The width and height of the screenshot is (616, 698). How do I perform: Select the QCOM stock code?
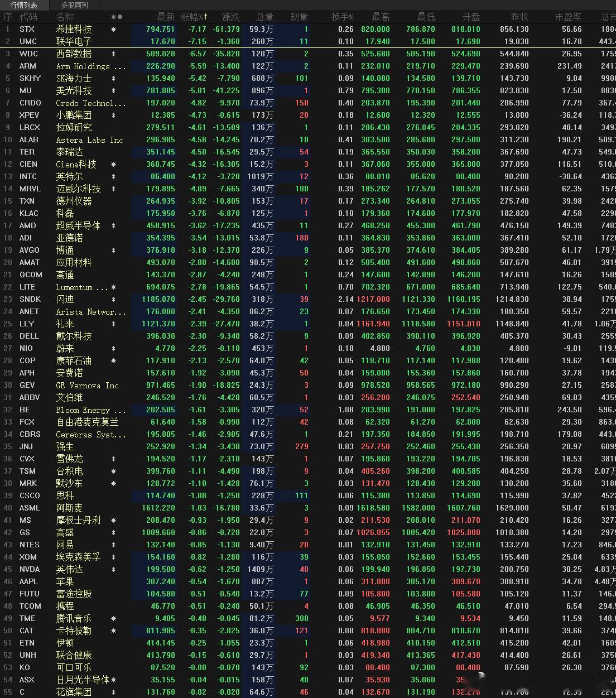[x=31, y=275]
